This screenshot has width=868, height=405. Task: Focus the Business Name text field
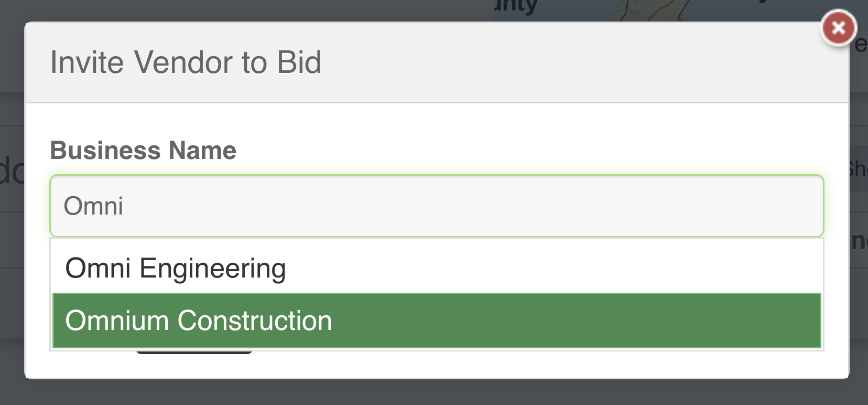436,206
